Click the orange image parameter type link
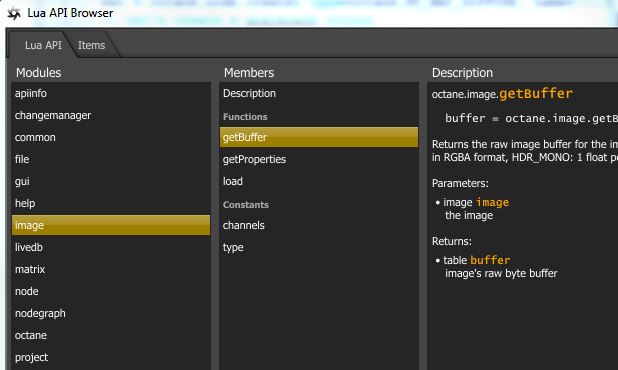The image size is (618, 370). pyautogui.click(x=492, y=203)
